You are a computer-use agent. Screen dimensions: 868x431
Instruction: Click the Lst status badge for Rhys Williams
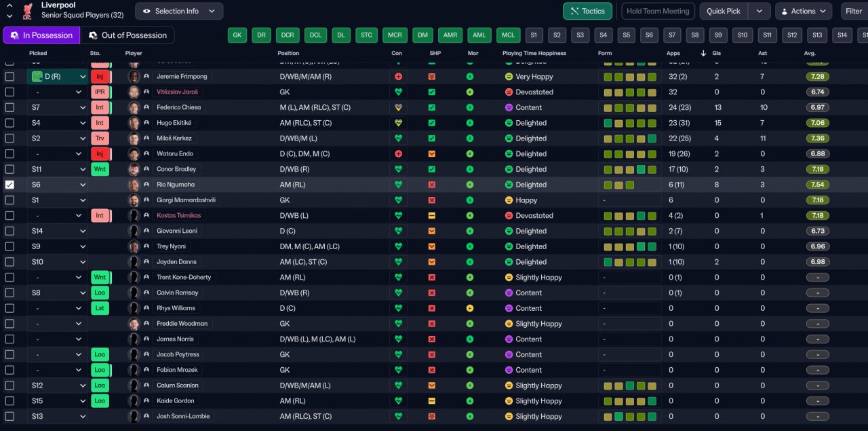100,308
